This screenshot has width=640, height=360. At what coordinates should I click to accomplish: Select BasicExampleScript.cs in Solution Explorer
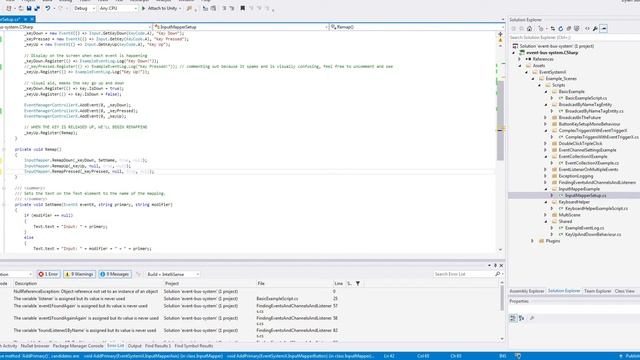(586, 98)
